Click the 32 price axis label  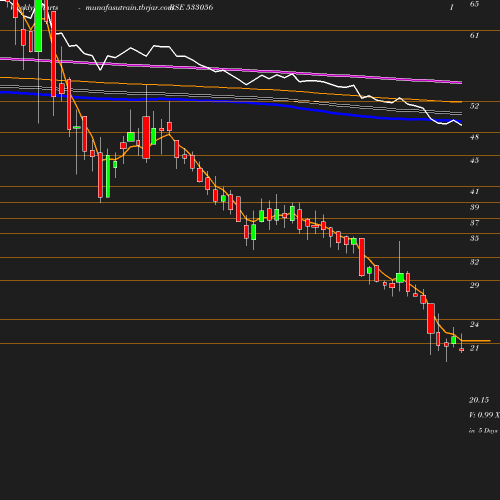point(474,262)
